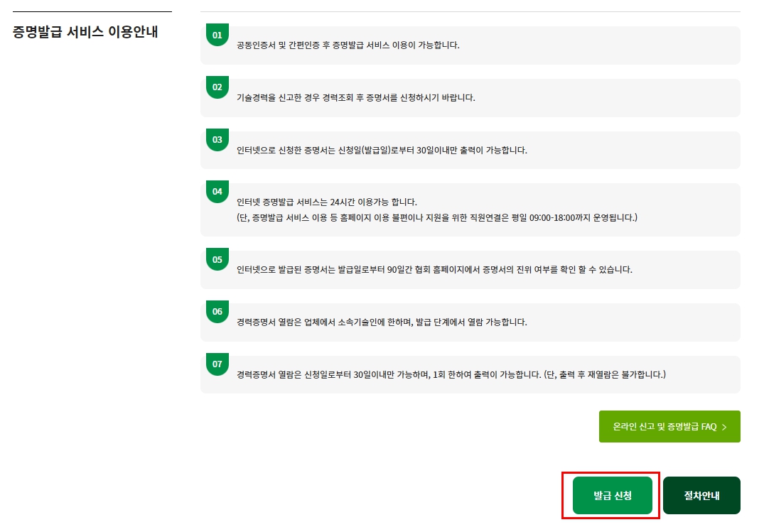Click the step 05 badge icon
Image resolution: width=764 pixels, height=532 pixels.
coord(217,259)
